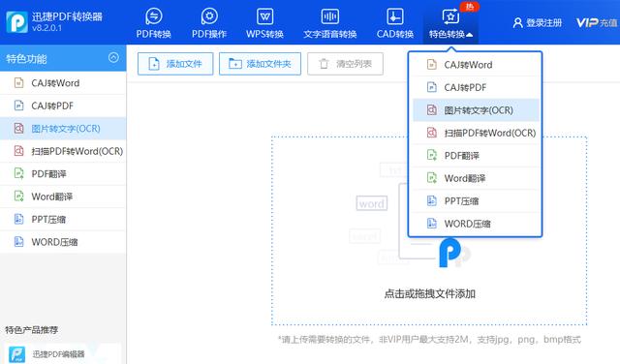Click the 点击或拖拽文件添加 drop area
Image resolution: width=620 pixels, height=364 pixels.
tap(429, 230)
